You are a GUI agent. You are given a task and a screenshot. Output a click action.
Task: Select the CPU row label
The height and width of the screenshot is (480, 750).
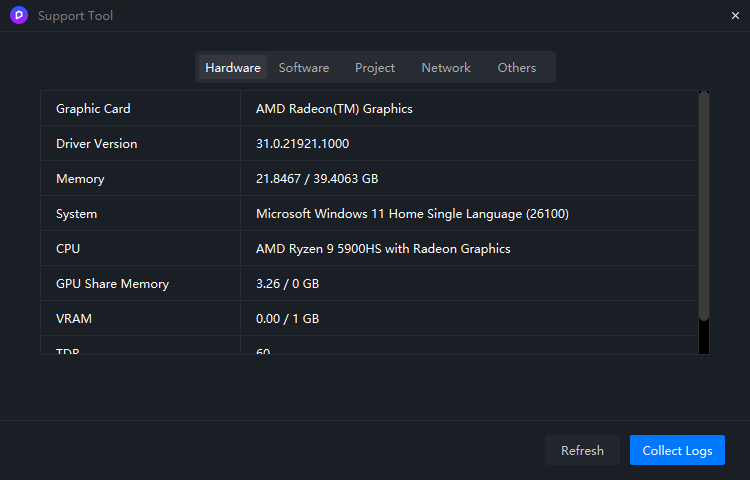click(x=68, y=249)
